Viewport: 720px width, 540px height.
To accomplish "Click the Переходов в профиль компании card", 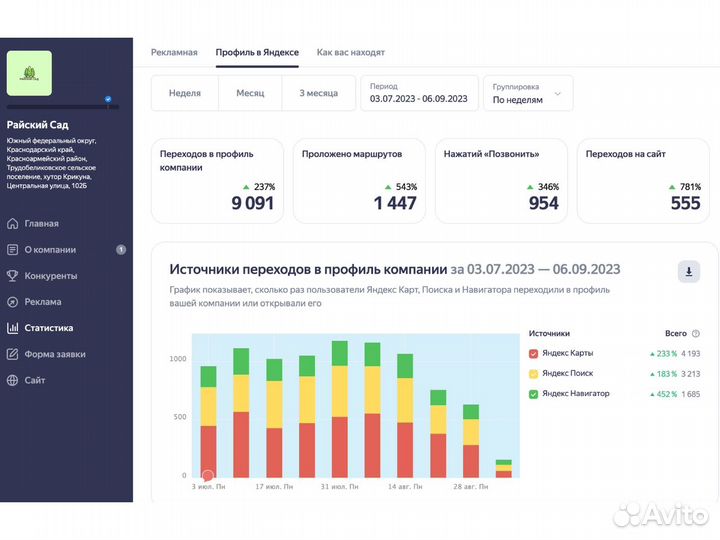I will coord(217,181).
